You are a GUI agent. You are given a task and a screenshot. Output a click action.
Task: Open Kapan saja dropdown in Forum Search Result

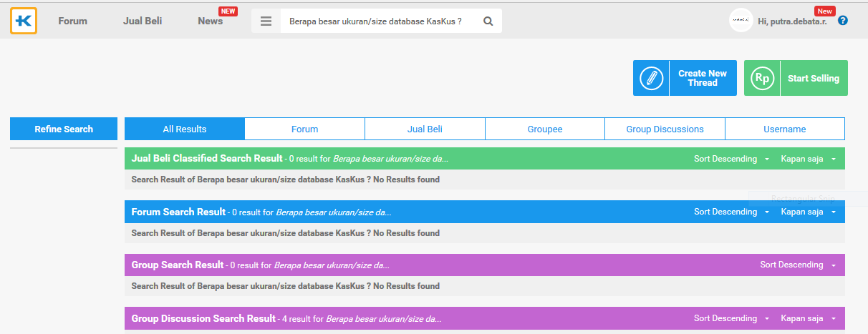[x=809, y=212]
